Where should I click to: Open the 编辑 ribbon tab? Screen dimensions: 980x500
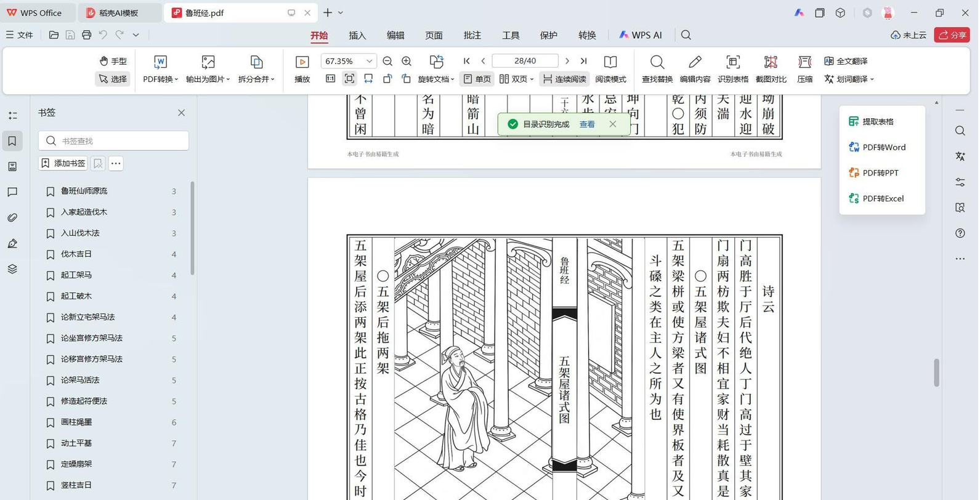395,35
